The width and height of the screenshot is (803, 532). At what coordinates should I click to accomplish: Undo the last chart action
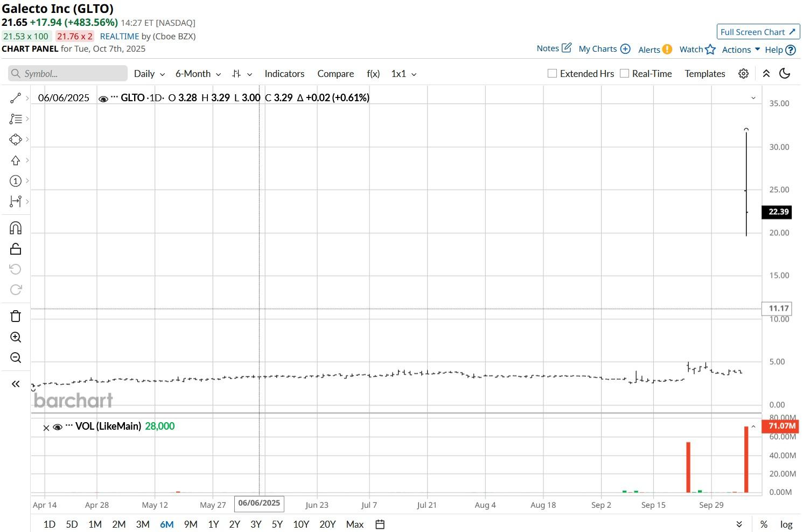tap(15, 269)
